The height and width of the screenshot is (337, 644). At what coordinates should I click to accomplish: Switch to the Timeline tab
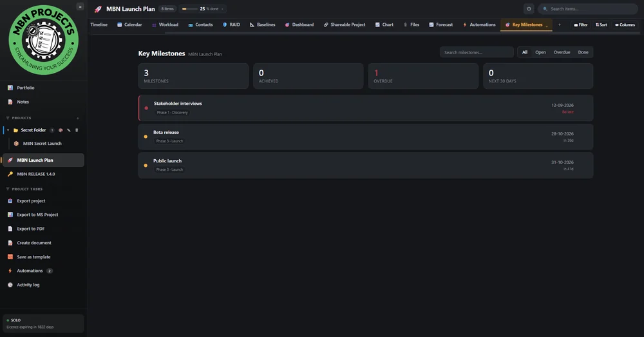coord(99,24)
